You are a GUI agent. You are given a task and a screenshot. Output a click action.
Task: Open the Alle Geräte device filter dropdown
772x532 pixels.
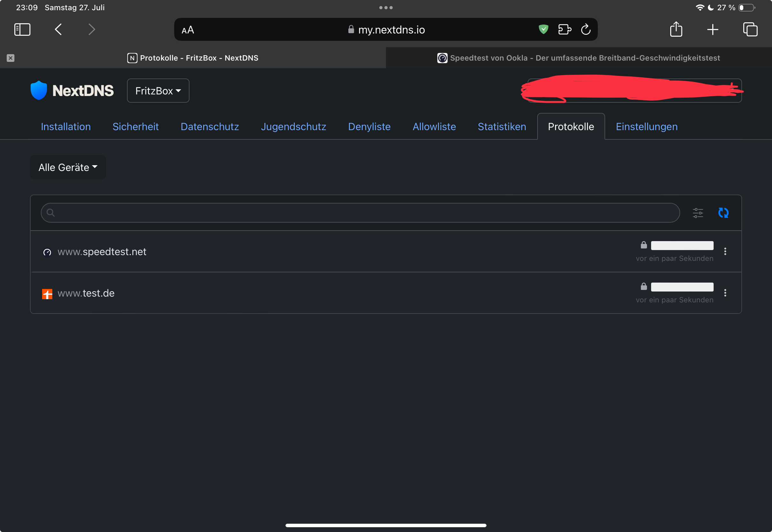tap(68, 167)
